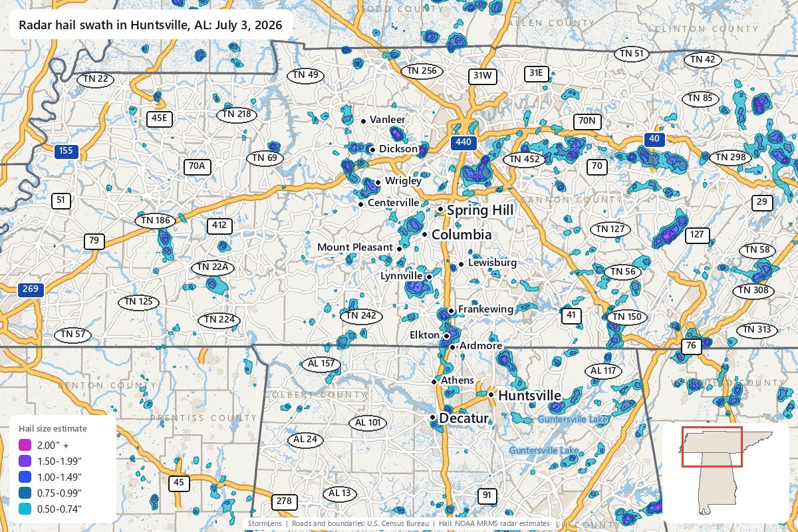
Task: Click the TN 127 route marker
Action: tap(610, 229)
